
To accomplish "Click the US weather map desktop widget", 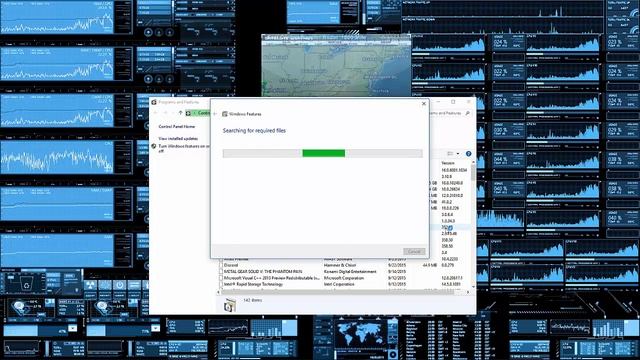I will click(336, 66).
